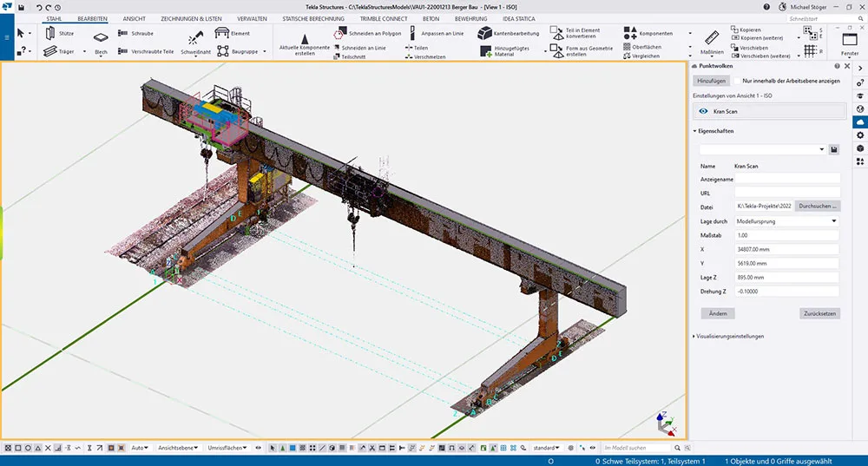Click the Punktwolken side pane cloud icon

pos(859,121)
